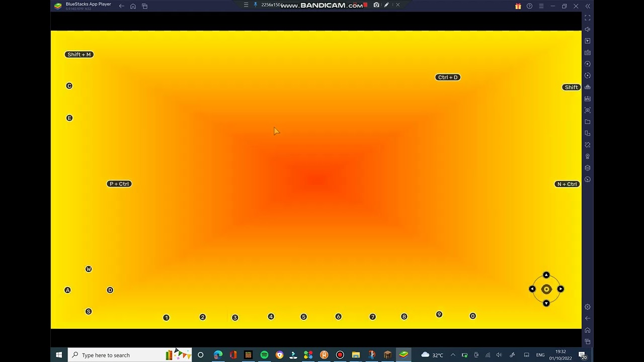Viewport: 644px width, 362px height.
Task: Tap the hotbar key overlay labeled 1
Action: point(167,318)
